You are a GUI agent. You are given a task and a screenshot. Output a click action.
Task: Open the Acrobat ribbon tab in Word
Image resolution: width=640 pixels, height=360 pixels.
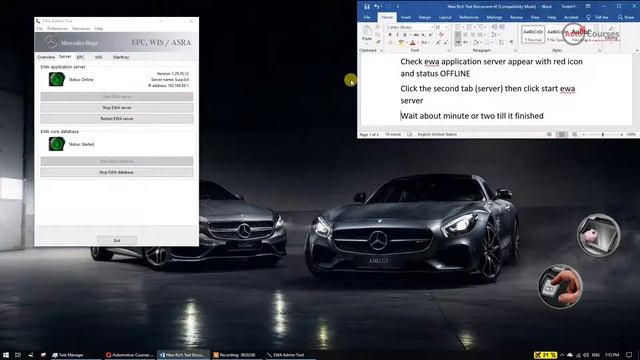(x=571, y=18)
